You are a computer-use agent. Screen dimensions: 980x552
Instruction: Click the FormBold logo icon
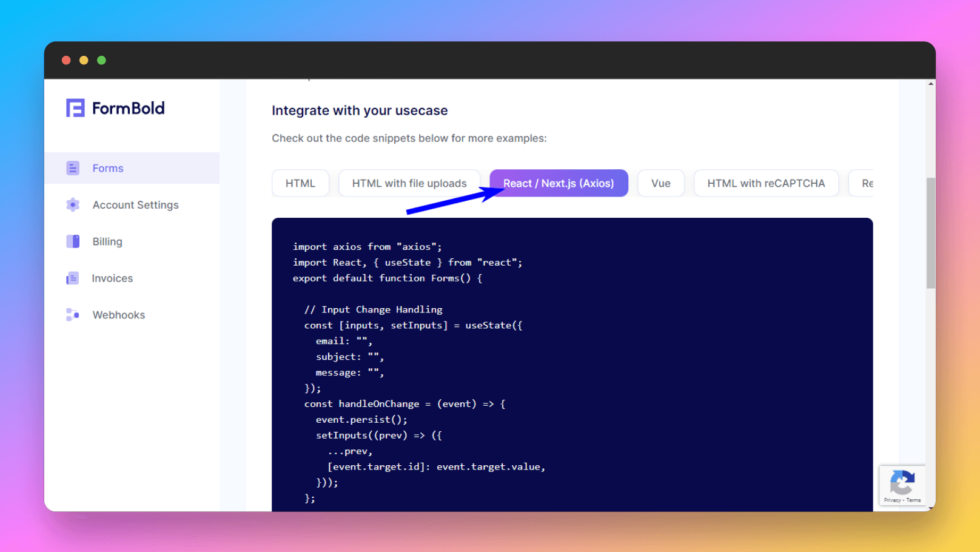[75, 108]
